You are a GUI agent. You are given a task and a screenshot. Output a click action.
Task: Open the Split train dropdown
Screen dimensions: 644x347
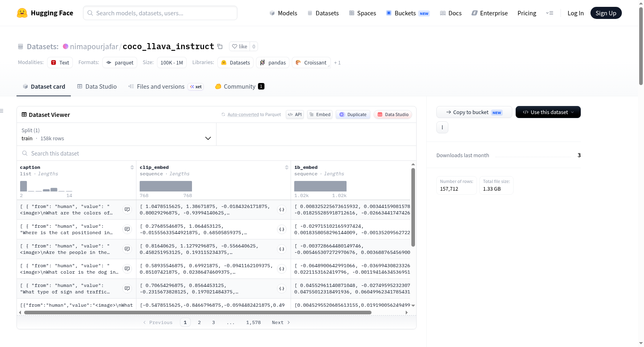[x=116, y=134]
